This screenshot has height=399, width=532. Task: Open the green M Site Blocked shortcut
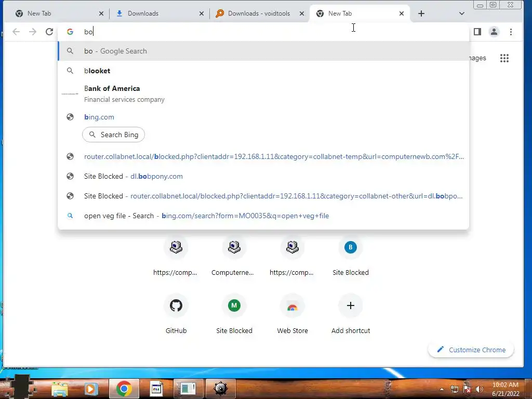(234, 314)
